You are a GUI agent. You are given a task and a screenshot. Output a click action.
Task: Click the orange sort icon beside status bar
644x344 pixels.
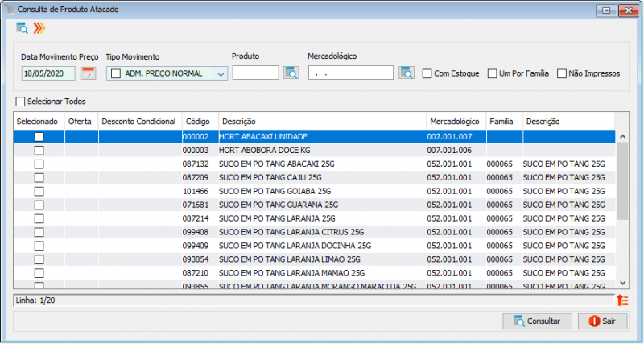pyautogui.click(x=622, y=300)
